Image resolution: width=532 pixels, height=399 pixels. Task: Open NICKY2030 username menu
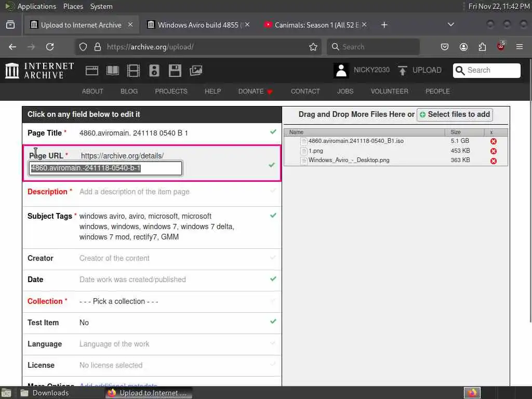pos(371,70)
